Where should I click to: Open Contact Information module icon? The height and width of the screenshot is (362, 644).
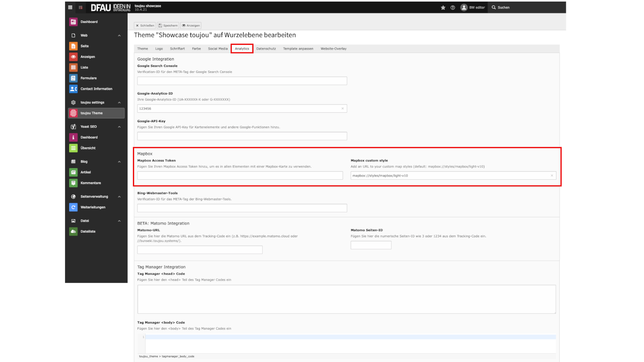pos(73,89)
